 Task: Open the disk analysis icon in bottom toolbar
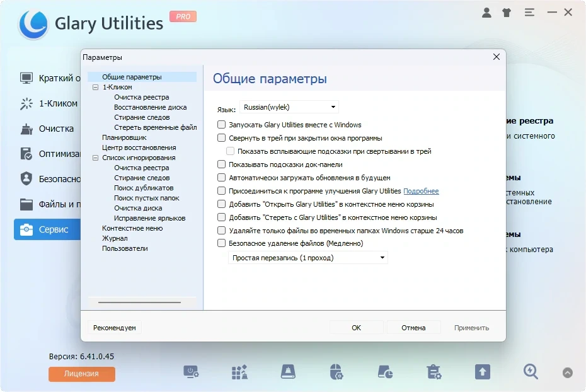[385, 372]
